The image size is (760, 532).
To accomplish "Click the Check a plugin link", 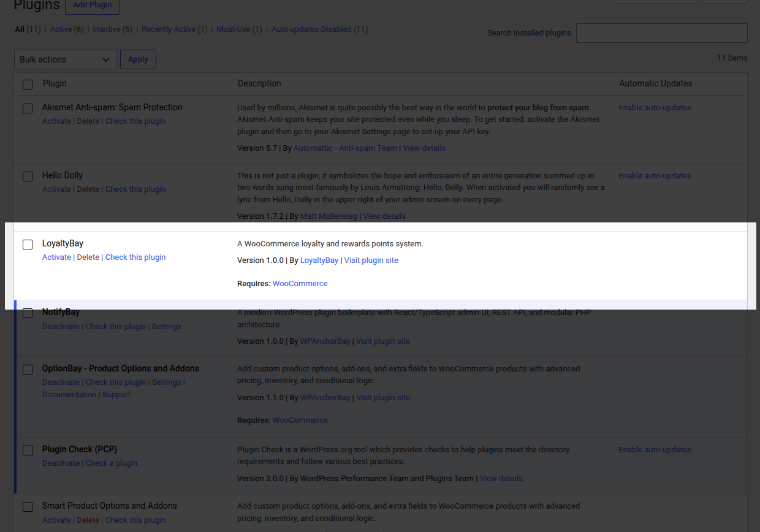I will [112, 463].
